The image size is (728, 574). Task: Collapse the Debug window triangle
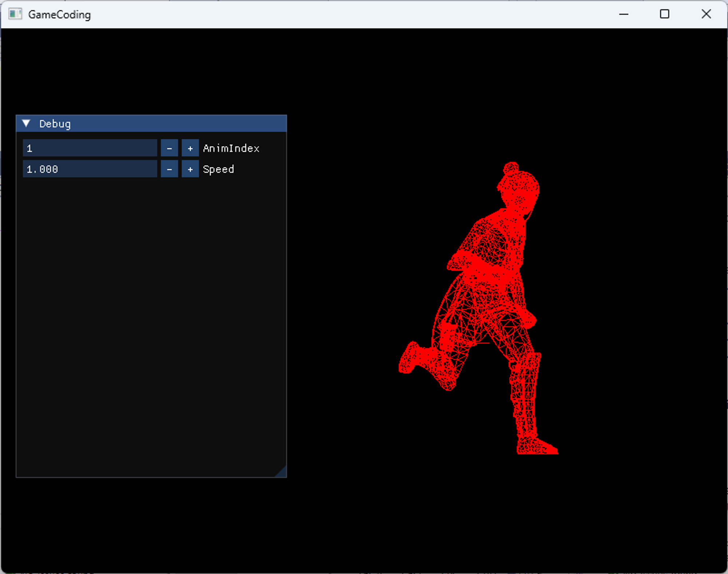pos(26,123)
